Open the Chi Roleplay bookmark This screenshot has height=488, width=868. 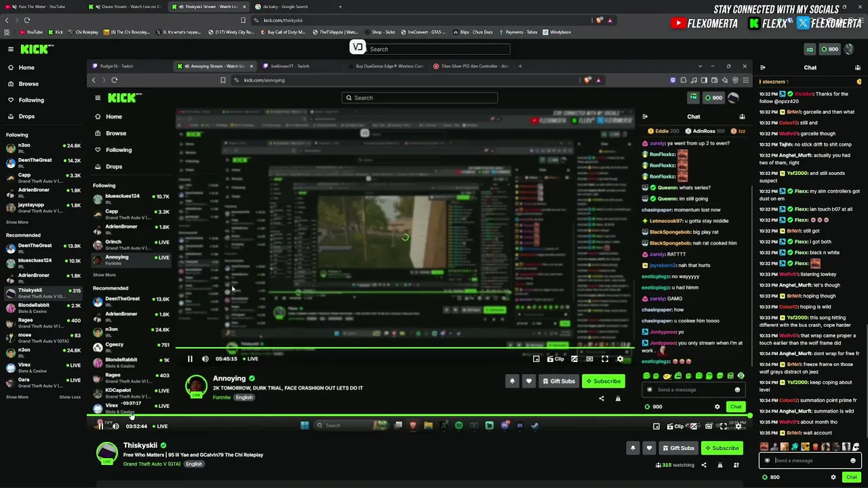(x=83, y=32)
